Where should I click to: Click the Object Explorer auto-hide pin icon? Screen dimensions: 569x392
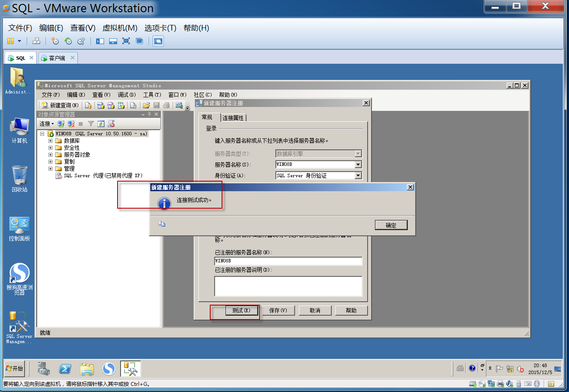click(x=149, y=114)
